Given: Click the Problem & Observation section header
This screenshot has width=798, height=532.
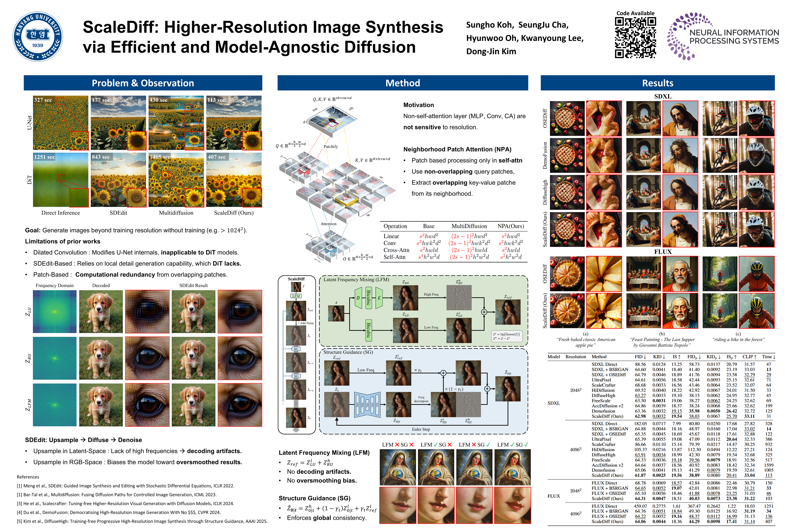Looking at the screenshot, I should (x=143, y=83).
